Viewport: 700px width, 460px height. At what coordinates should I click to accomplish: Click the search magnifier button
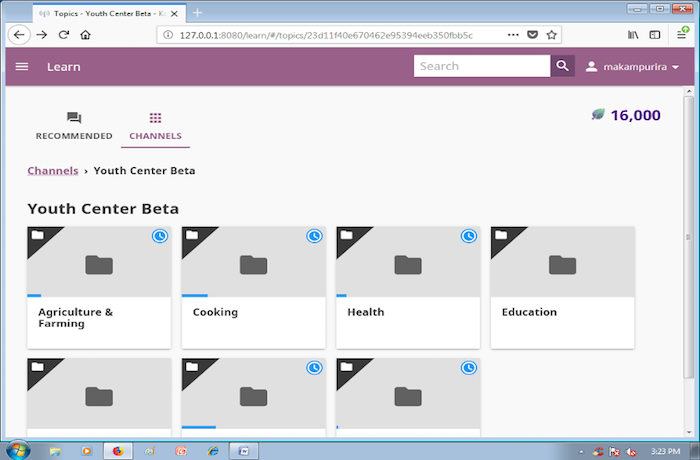pyautogui.click(x=564, y=67)
